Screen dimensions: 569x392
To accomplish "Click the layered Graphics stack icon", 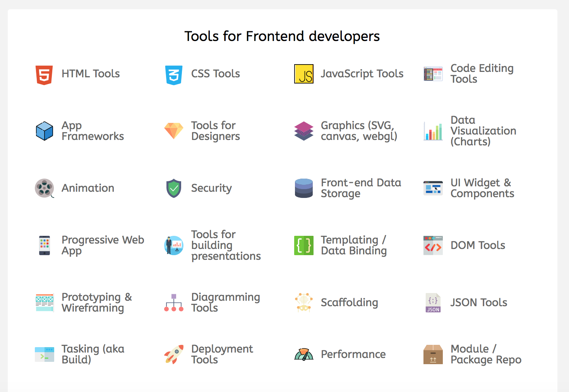I will [304, 131].
